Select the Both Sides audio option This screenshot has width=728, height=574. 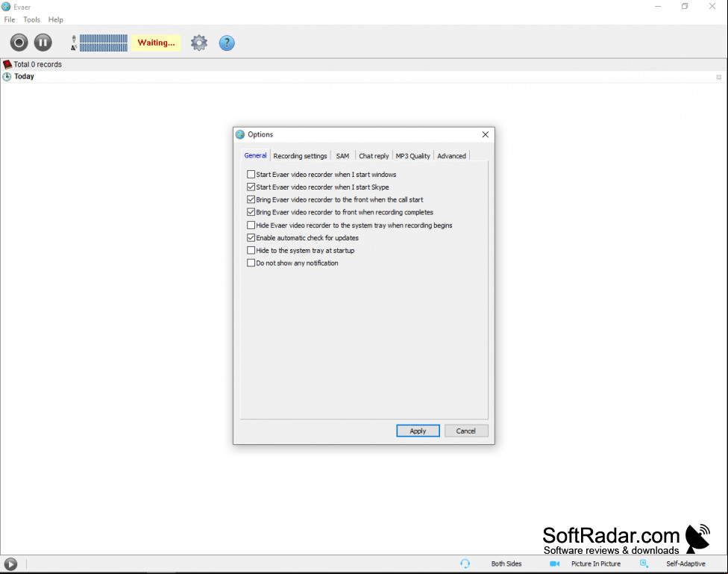pos(506,564)
